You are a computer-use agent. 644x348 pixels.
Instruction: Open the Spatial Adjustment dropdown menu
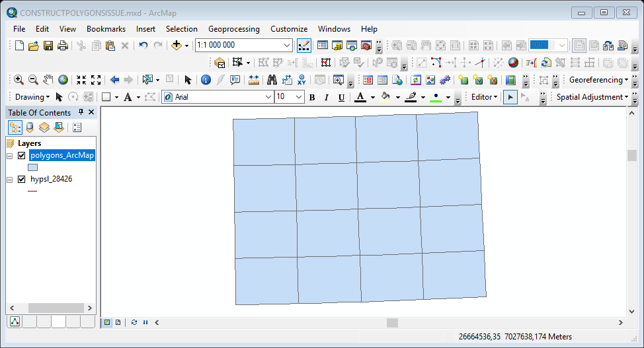coord(592,97)
